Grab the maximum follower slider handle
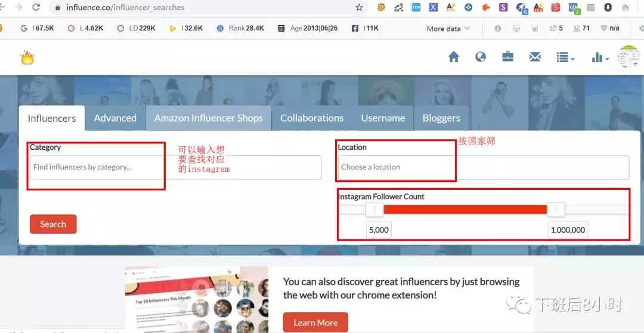This screenshot has height=333, width=644. tap(556, 209)
